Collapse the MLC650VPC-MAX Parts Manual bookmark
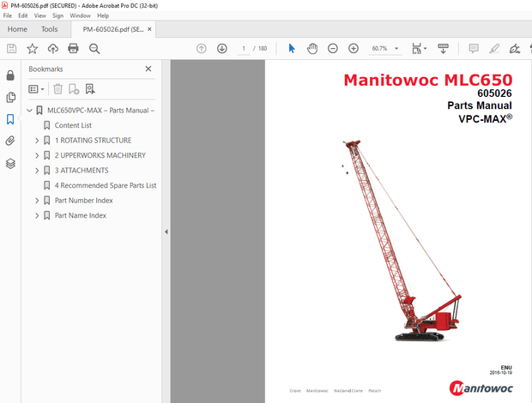This screenshot has height=403, width=532. tap(29, 111)
